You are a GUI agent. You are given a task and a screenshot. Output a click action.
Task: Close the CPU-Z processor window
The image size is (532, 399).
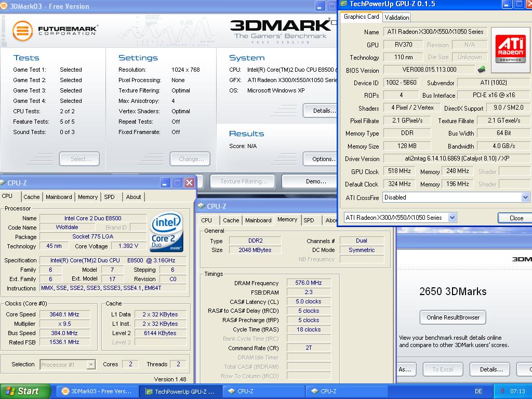pos(189,183)
